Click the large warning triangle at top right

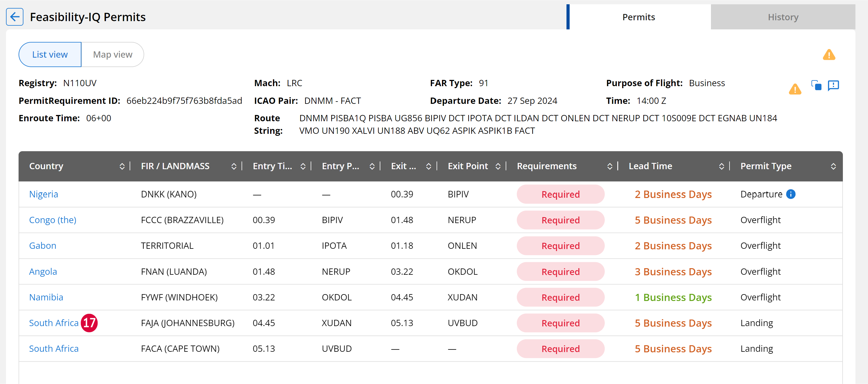829,54
